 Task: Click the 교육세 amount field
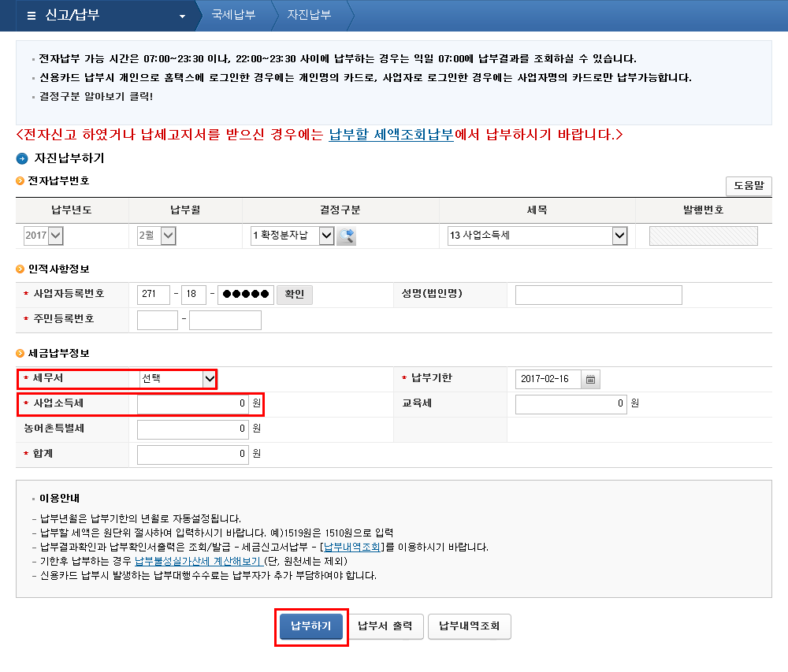pos(571,404)
